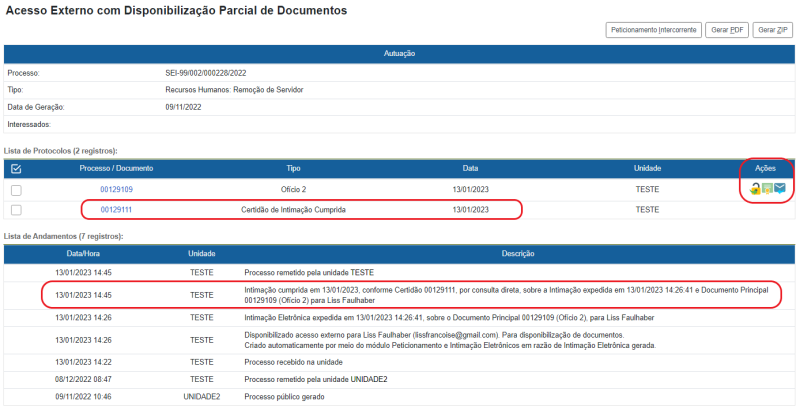Image resolution: width=800 pixels, height=412 pixels.
Task: Select the checkbox beside document 00129111
Action: pyautogui.click(x=16, y=210)
